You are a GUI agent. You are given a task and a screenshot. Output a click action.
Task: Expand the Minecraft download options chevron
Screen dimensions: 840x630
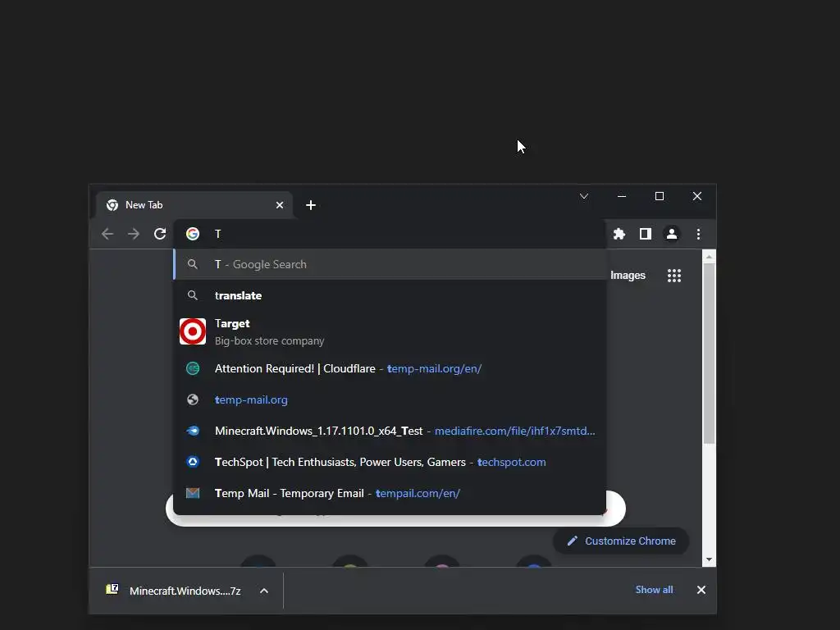point(264,591)
